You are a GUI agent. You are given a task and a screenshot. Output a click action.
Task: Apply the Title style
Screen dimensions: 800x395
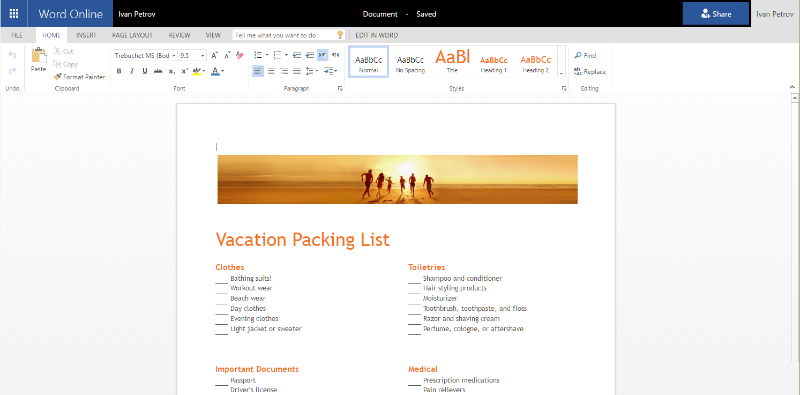click(452, 62)
